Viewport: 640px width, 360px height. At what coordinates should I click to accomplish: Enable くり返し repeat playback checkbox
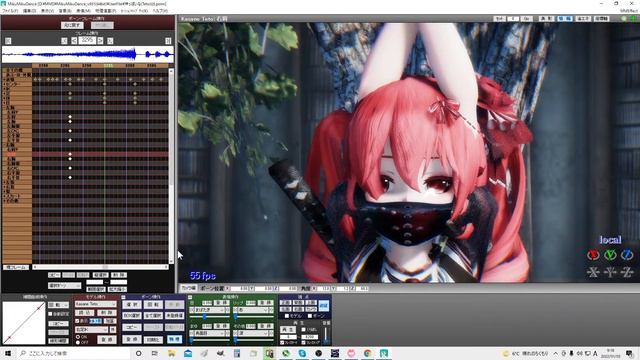coord(303,329)
